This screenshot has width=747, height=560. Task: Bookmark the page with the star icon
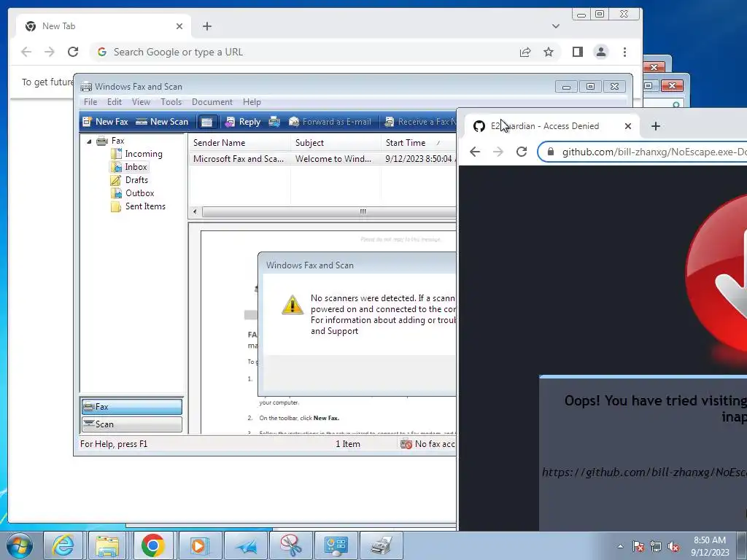pyautogui.click(x=549, y=52)
